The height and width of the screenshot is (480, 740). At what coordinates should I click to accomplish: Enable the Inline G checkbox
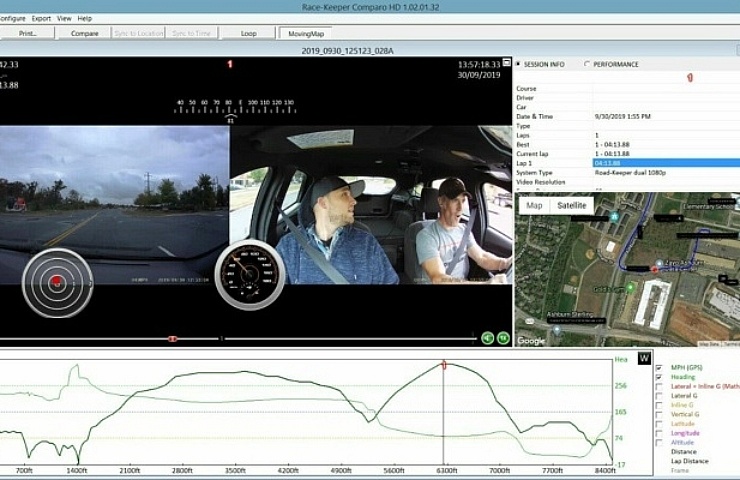pos(659,405)
